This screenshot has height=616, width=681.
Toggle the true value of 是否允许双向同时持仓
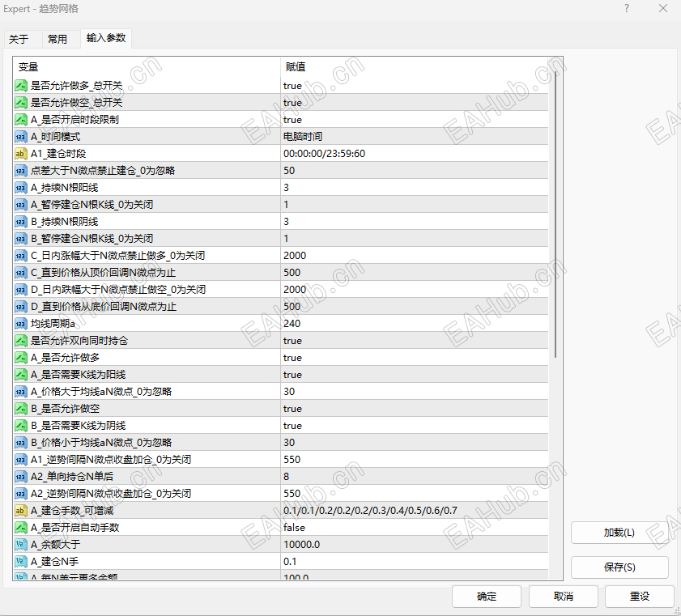tap(415, 341)
